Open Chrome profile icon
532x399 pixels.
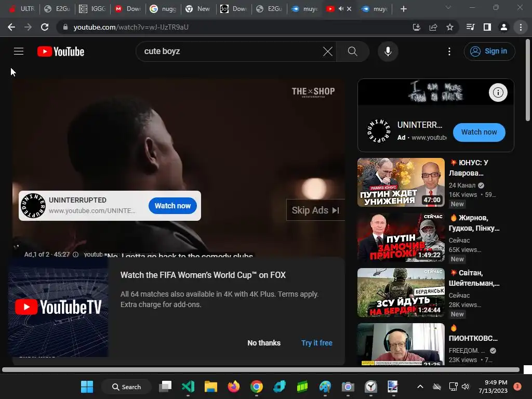(504, 27)
